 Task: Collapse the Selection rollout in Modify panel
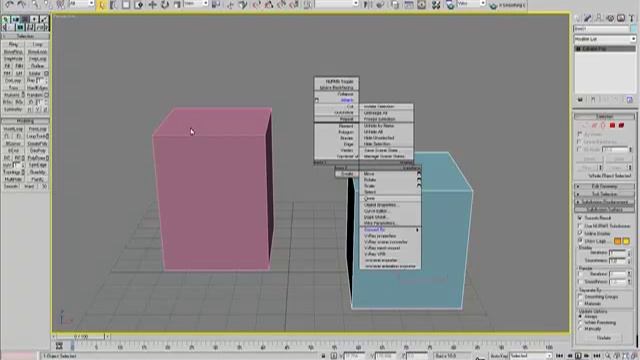click(605, 116)
